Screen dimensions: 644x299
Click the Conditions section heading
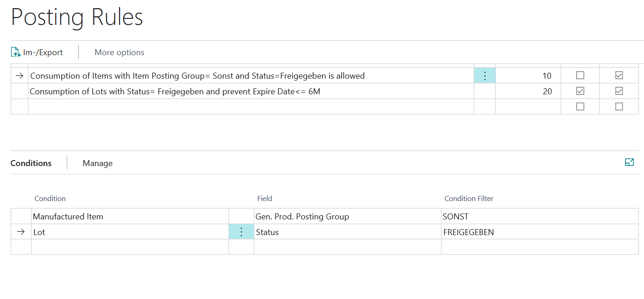click(31, 163)
